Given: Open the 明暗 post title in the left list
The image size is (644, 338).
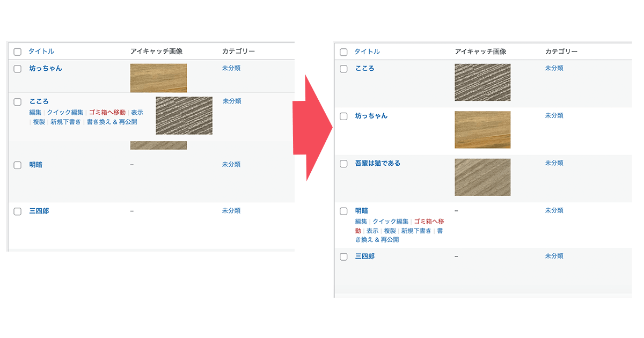Looking at the screenshot, I should tap(36, 165).
